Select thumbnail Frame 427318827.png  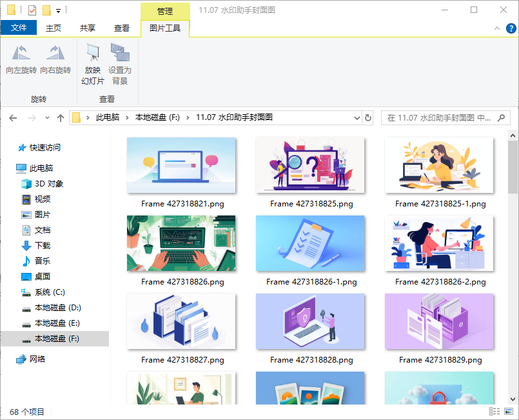[181, 321]
